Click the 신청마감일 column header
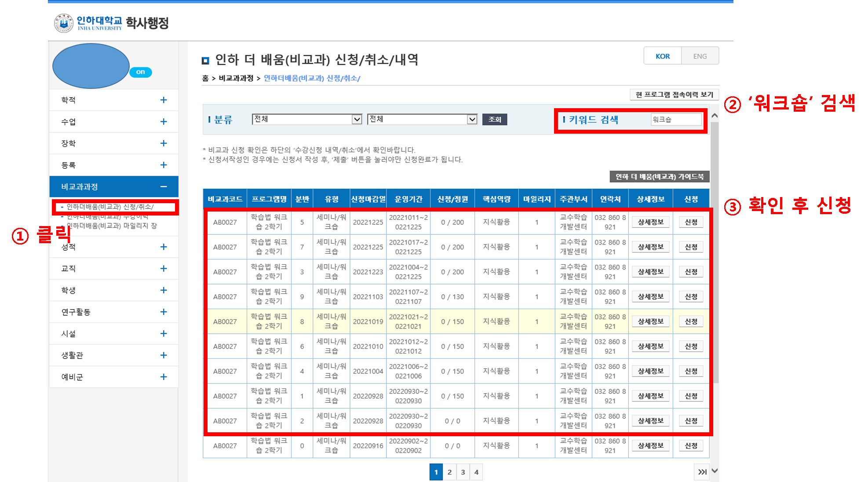868x482 pixels. [368, 199]
